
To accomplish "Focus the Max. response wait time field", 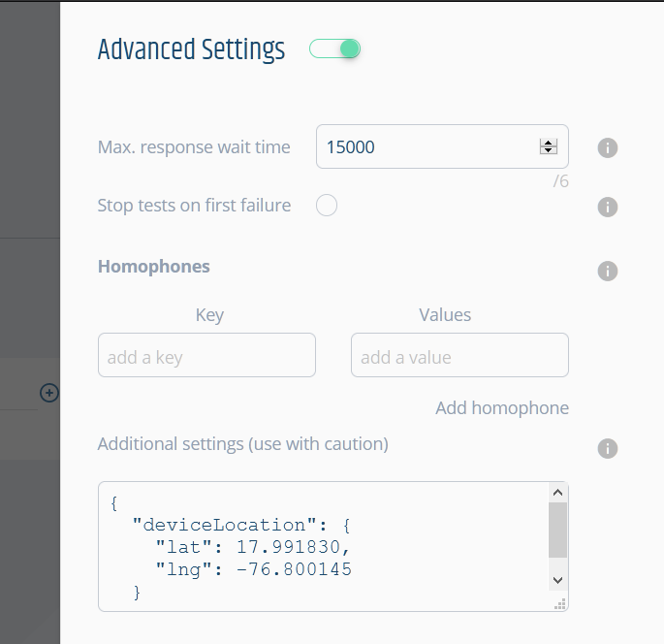I will [442, 146].
